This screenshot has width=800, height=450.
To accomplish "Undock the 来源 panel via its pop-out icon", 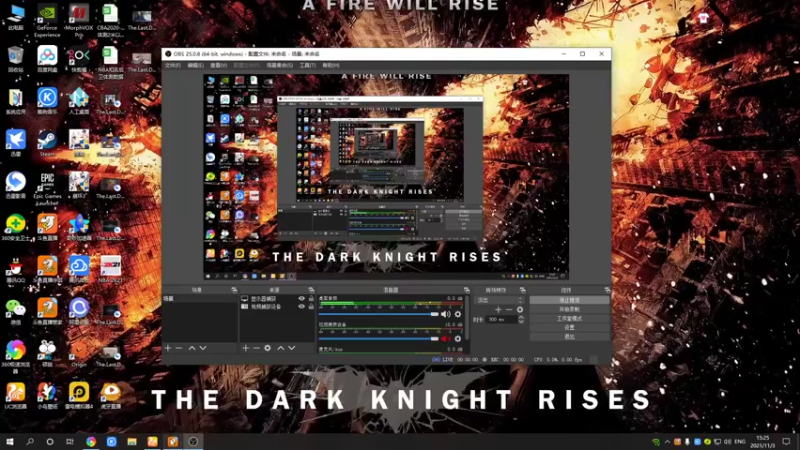I will pyautogui.click(x=311, y=290).
